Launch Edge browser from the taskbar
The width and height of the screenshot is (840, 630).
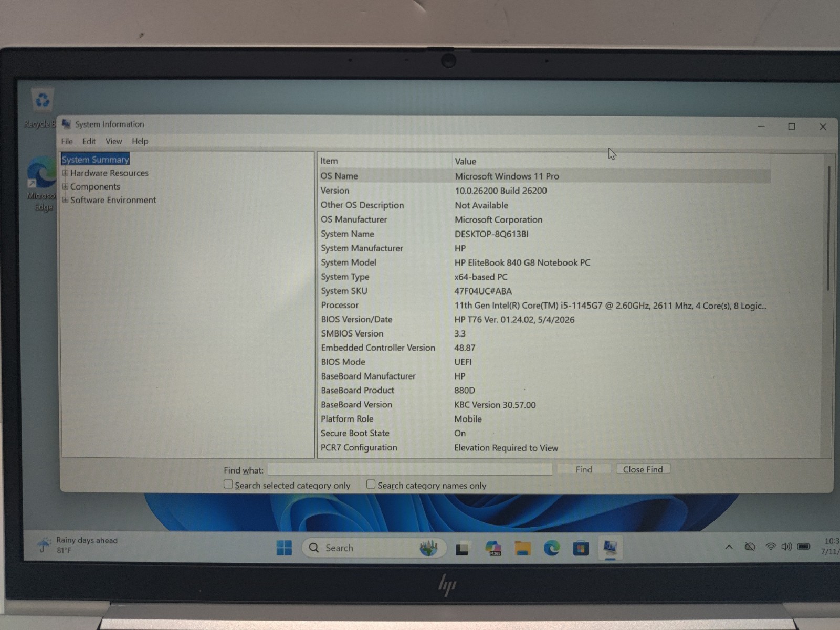click(x=551, y=549)
